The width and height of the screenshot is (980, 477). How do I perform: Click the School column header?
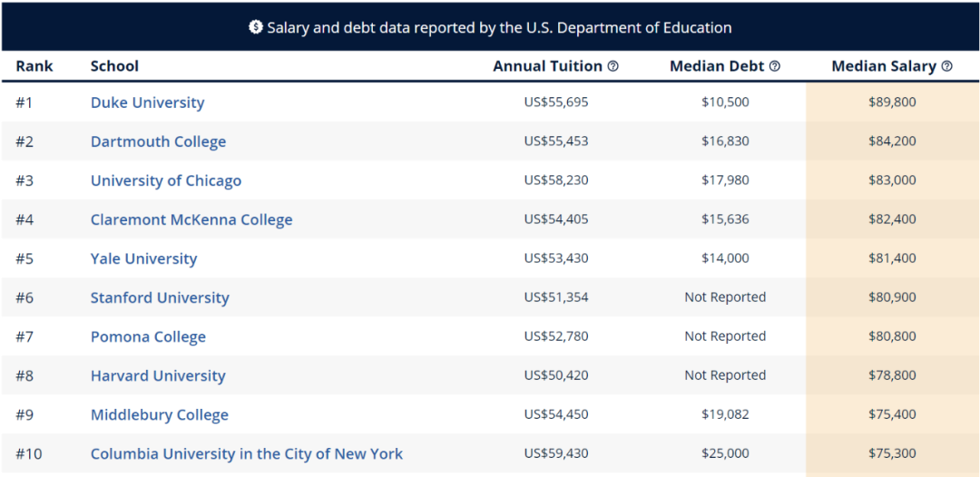pyautogui.click(x=114, y=66)
